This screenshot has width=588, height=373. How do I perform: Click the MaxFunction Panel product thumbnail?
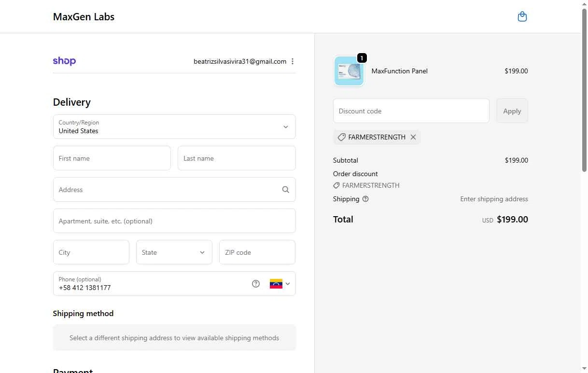(x=349, y=71)
